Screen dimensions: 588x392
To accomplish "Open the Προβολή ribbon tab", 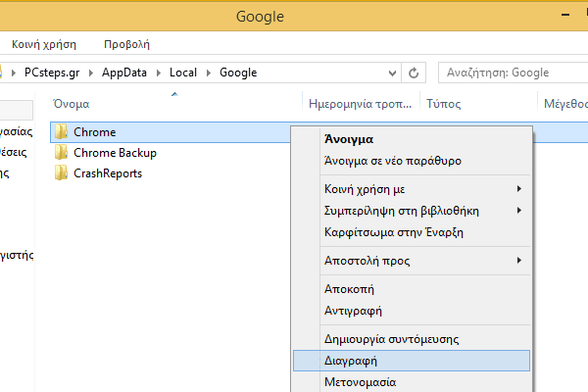I will click(x=126, y=44).
